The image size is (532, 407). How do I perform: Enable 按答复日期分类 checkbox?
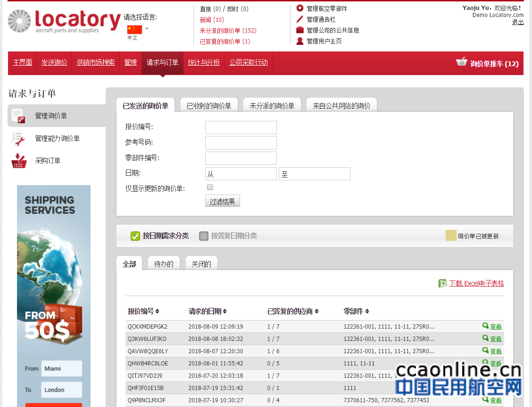click(x=204, y=236)
